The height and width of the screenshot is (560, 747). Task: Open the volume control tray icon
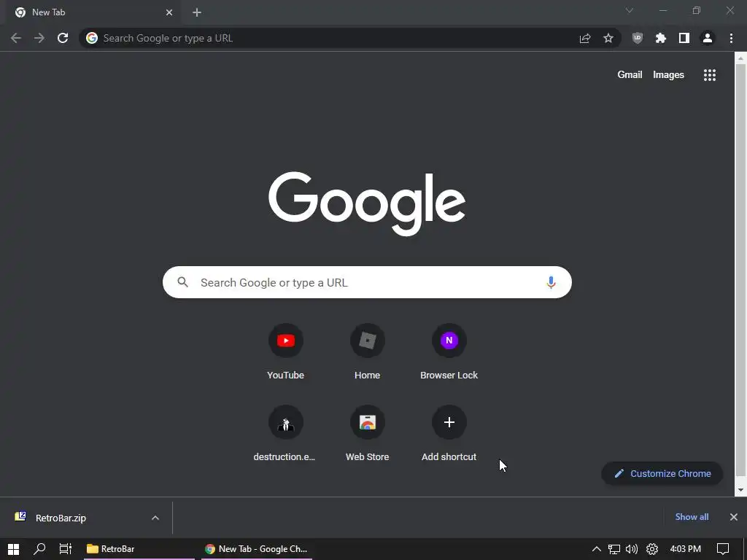(x=632, y=549)
